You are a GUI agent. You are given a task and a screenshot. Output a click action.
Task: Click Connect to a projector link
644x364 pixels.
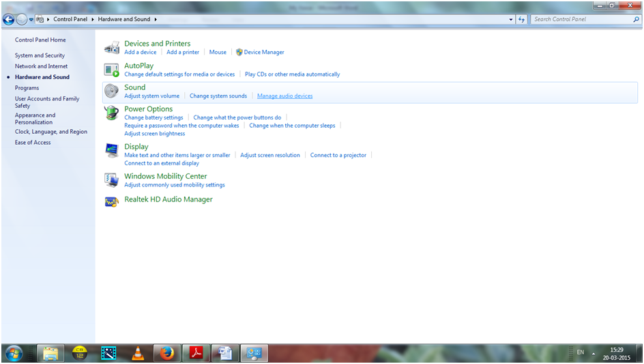tap(338, 155)
